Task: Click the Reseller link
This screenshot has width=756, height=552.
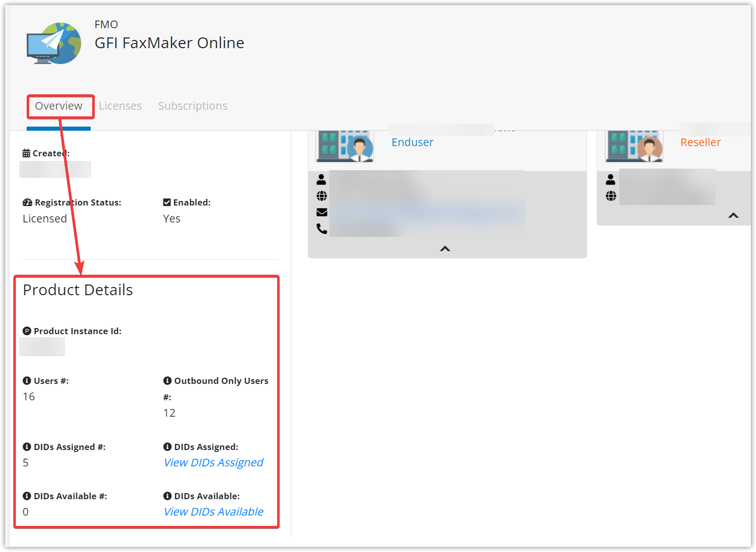Action: (x=700, y=142)
